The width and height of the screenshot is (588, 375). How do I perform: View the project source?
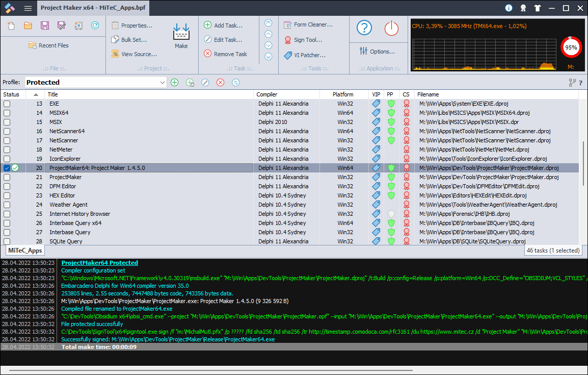pyautogui.click(x=134, y=54)
